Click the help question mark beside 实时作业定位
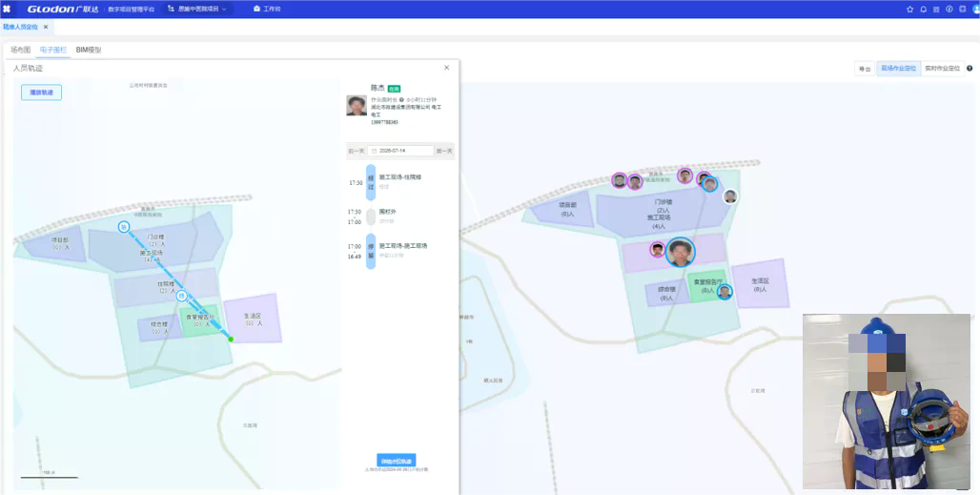 [970, 69]
